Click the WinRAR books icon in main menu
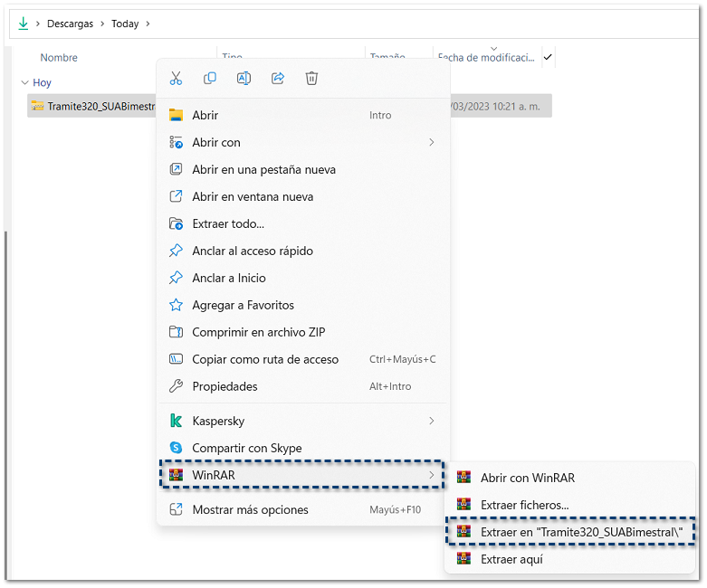This screenshot has height=588, width=707. [x=176, y=475]
